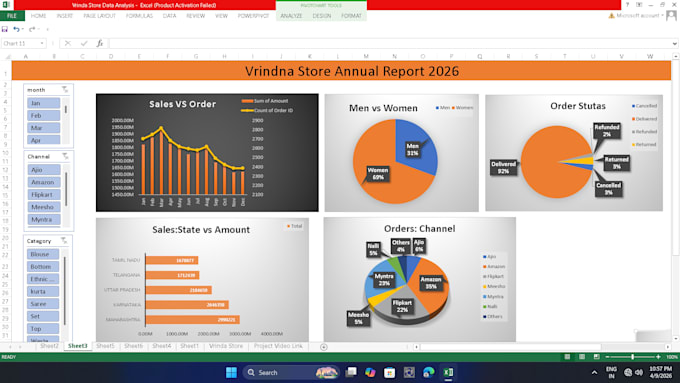
Task: Filter by Flipkart in Channel slicer
Action: pyautogui.click(x=44, y=194)
